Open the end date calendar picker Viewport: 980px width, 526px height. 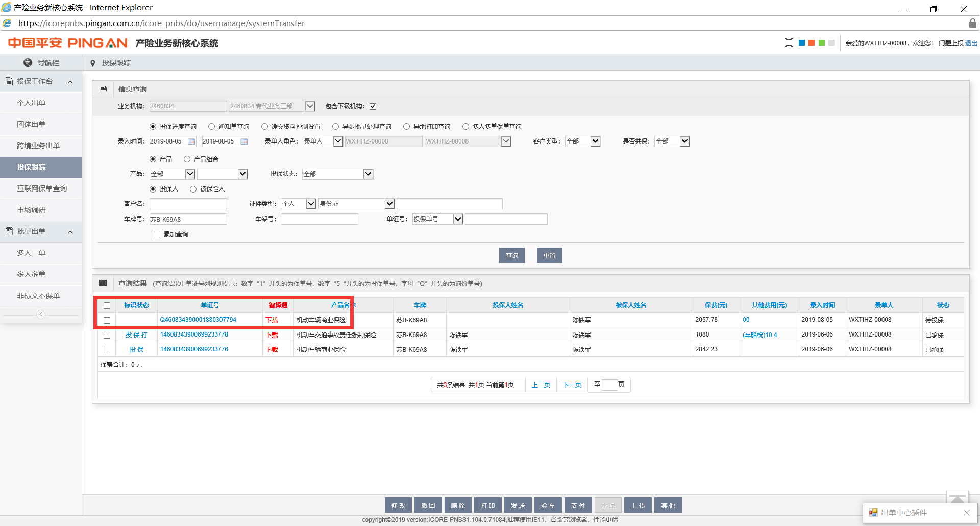(244, 141)
